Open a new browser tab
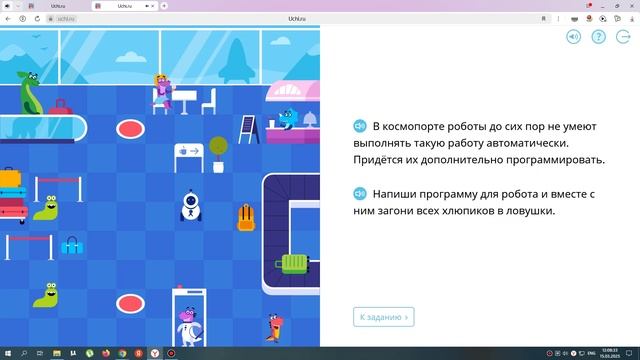Viewport: 640px width, 360px height. (164, 6)
